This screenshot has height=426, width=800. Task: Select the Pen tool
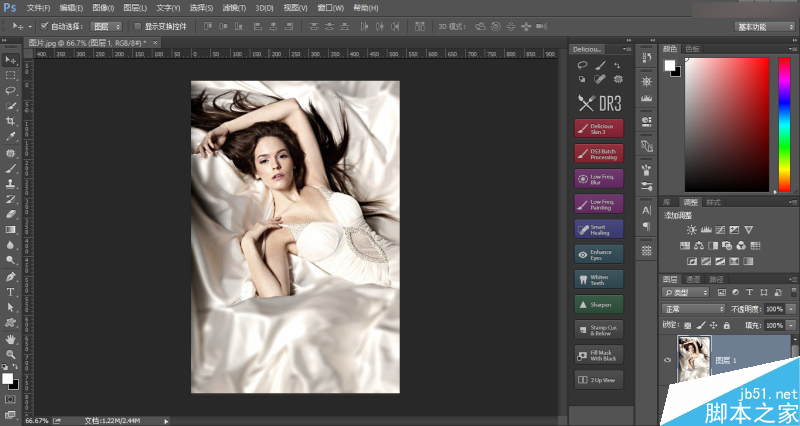click(10, 277)
